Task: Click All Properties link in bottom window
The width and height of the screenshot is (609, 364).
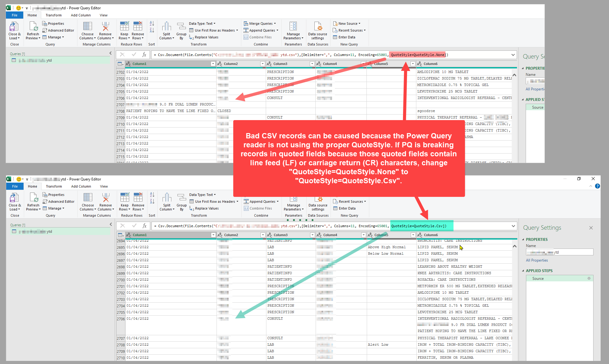Action: [x=537, y=260]
